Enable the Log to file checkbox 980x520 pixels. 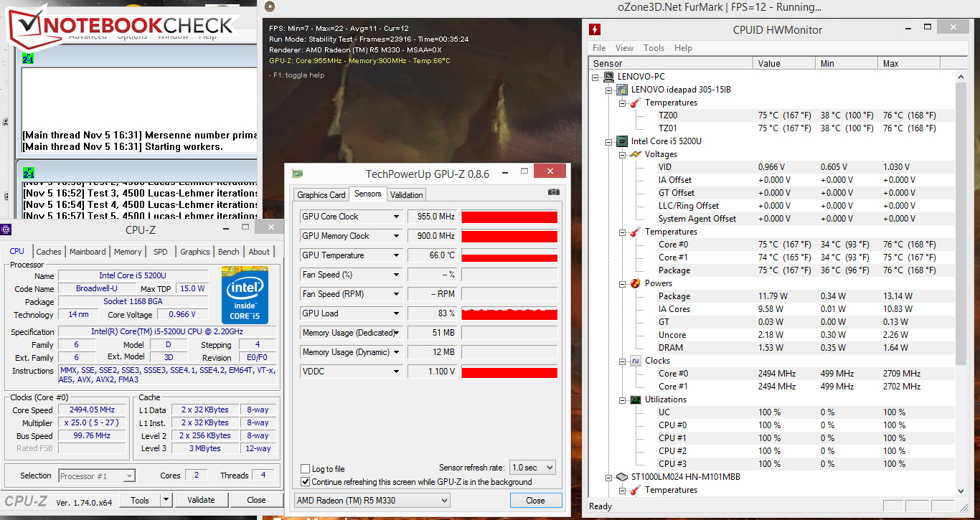pyautogui.click(x=306, y=469)
